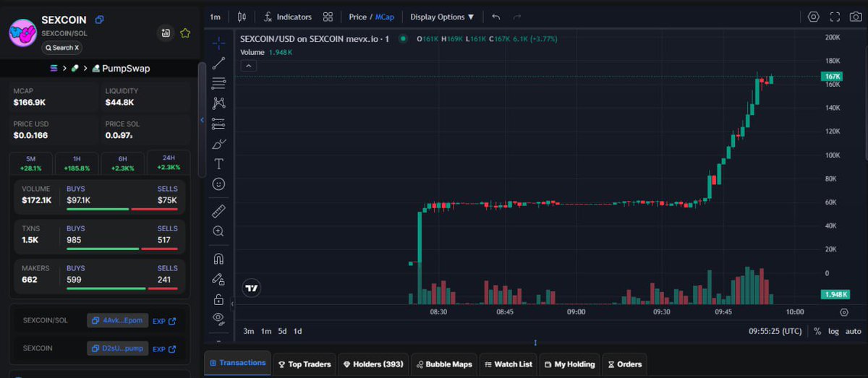Viewport: 868px width, 378px height.
Task: Expand the Display Options dropdown
Action: [442, 17]
